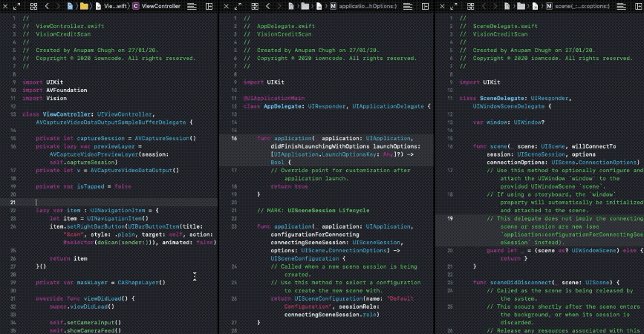Expand the AppDelegate editor to full size

coord(238,5)
